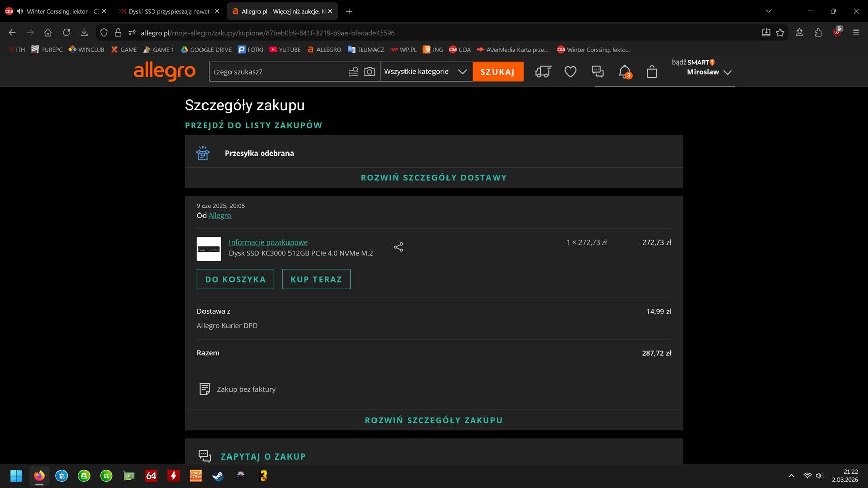Open the Informacje pozakupowe link

pos(268,242)
